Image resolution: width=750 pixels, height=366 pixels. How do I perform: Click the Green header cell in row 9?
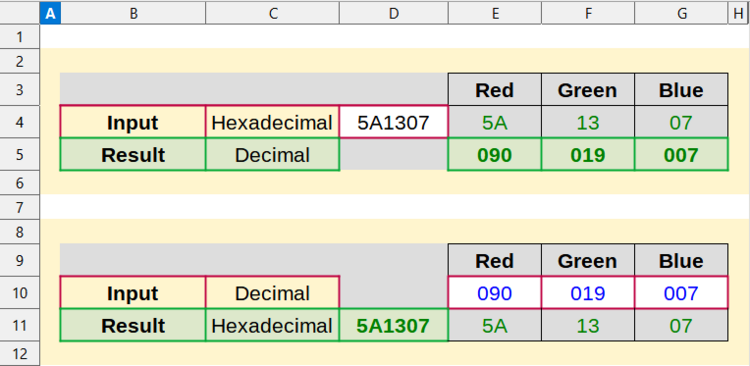pos(588,260)
